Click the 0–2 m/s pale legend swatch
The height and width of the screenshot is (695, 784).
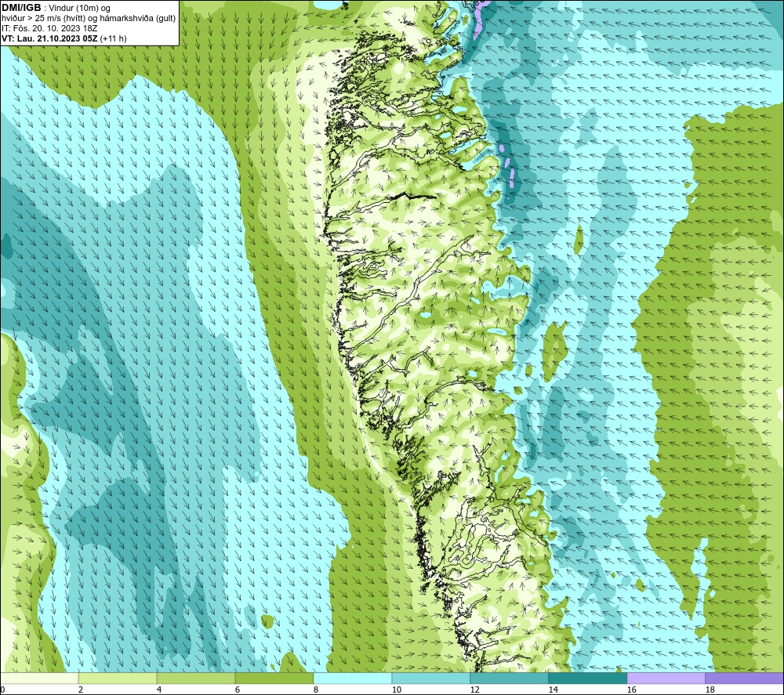[x=39, y=678]
